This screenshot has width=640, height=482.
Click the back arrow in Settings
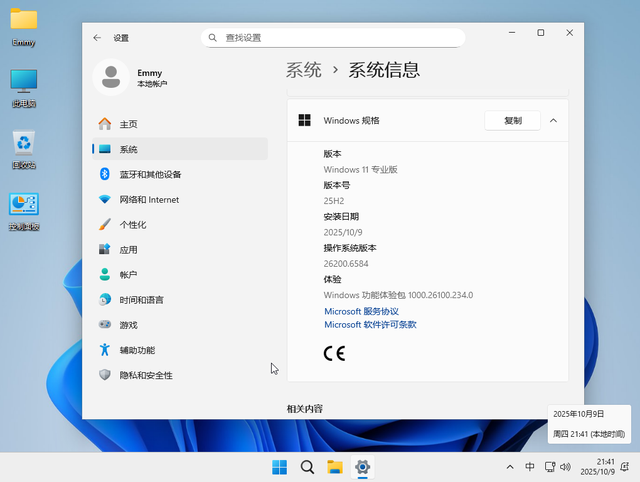point(97,38)
